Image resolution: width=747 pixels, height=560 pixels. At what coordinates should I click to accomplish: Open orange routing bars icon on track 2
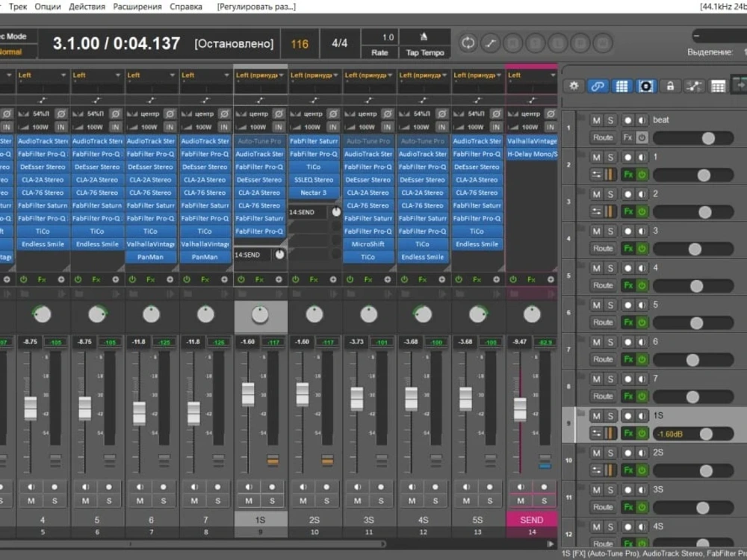pos(609,211)
